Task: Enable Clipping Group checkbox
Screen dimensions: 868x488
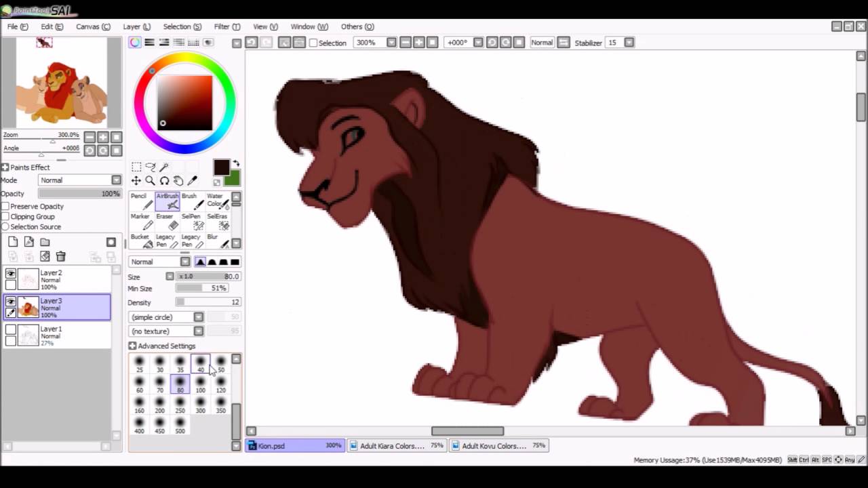Action: point(5,216)
